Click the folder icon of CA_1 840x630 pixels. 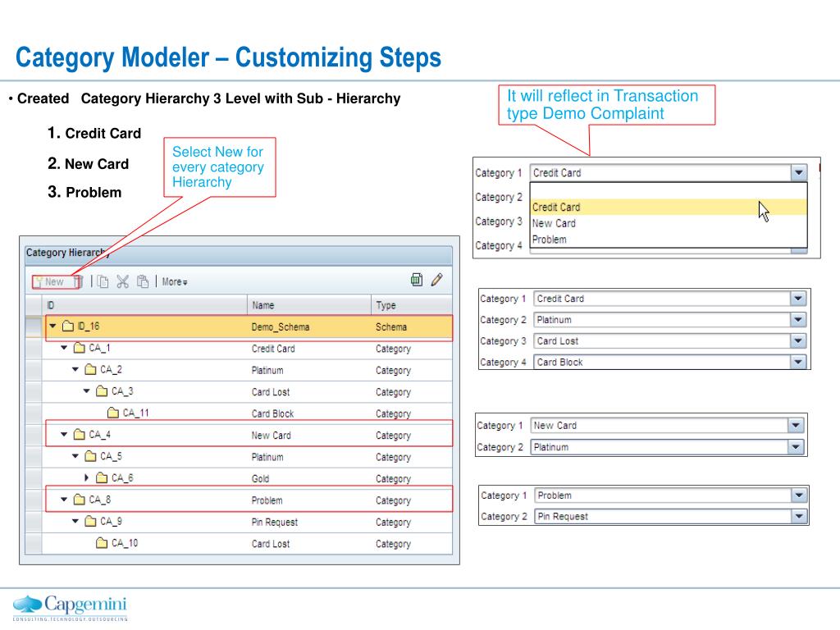coord(80,348)
